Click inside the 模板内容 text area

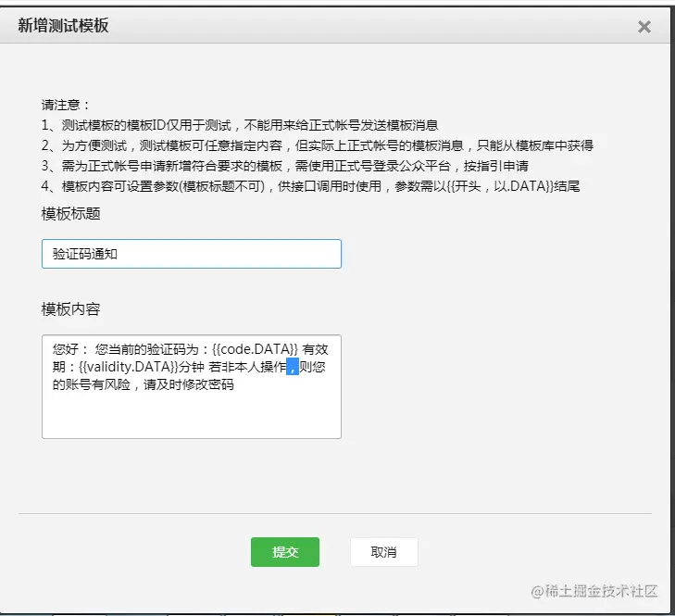(192, 386)
